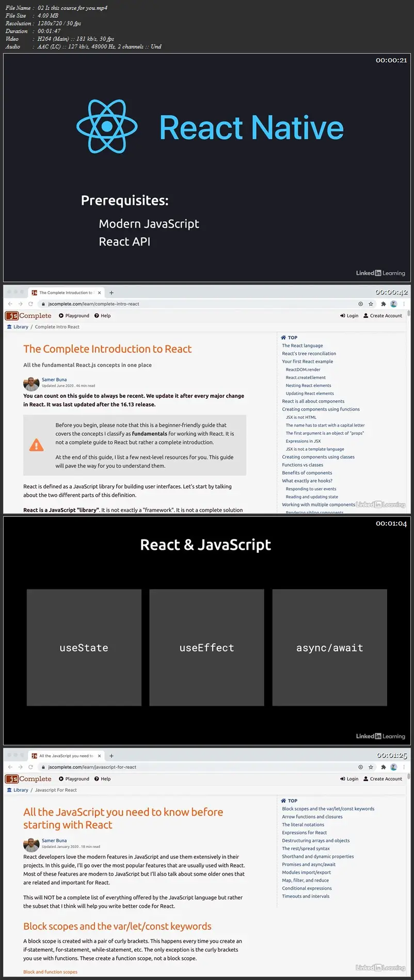Jump to 'JSX is not HTML' subsection
Screen dimensions: 414x980
pos(301,417)
